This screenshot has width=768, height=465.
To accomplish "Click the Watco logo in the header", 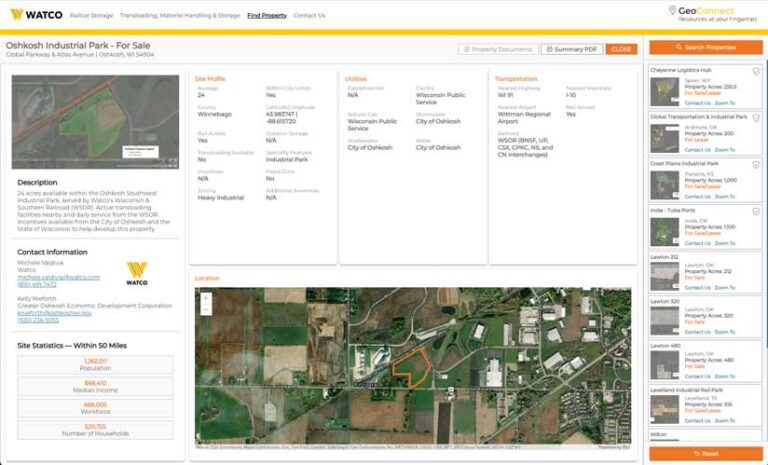I will (37, 15).
